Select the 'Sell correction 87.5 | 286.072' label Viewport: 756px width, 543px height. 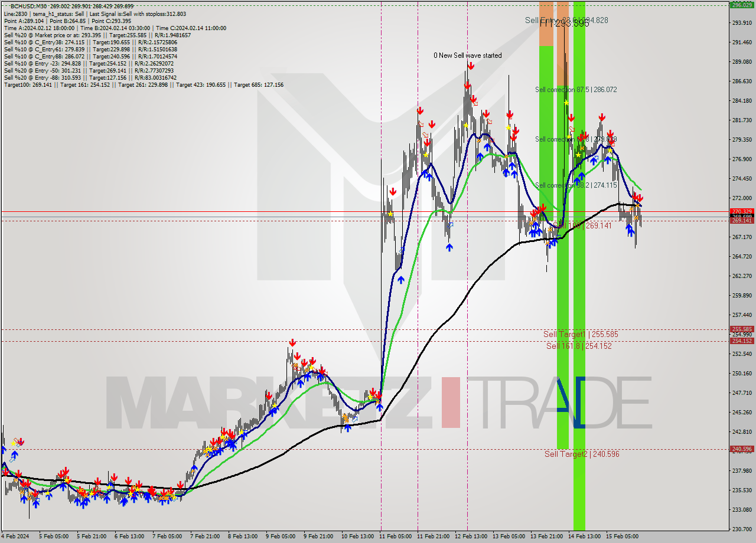[x=576, y=90]
